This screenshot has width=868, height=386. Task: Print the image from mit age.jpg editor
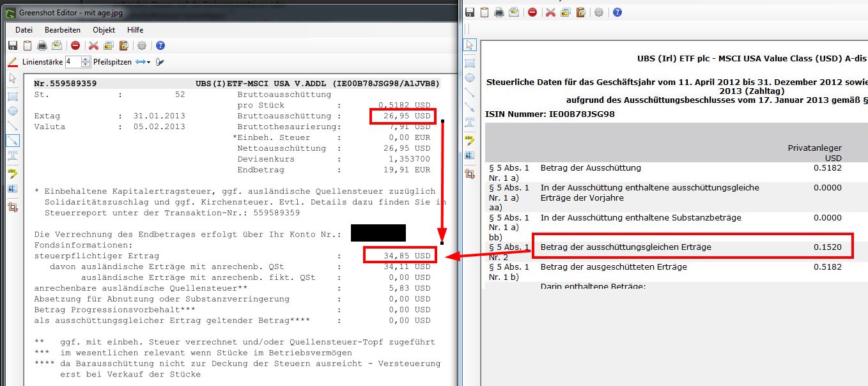coord(42,45)
